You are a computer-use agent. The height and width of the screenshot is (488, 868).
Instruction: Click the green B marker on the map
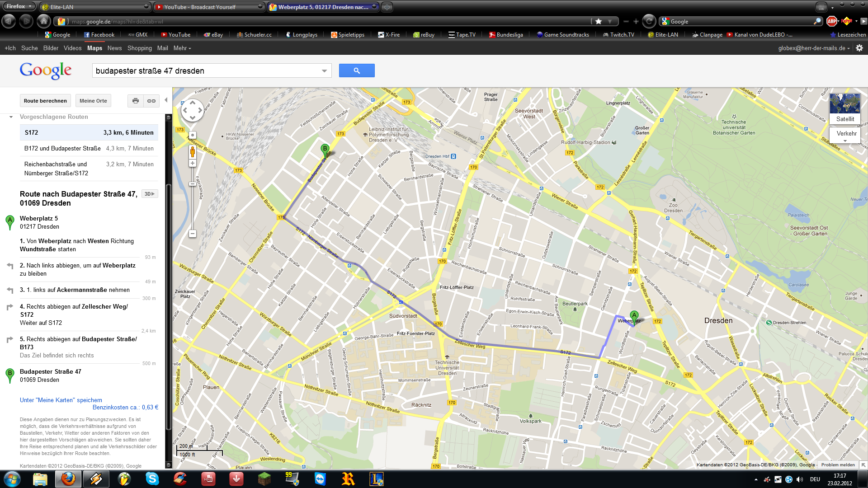point(325,150)
